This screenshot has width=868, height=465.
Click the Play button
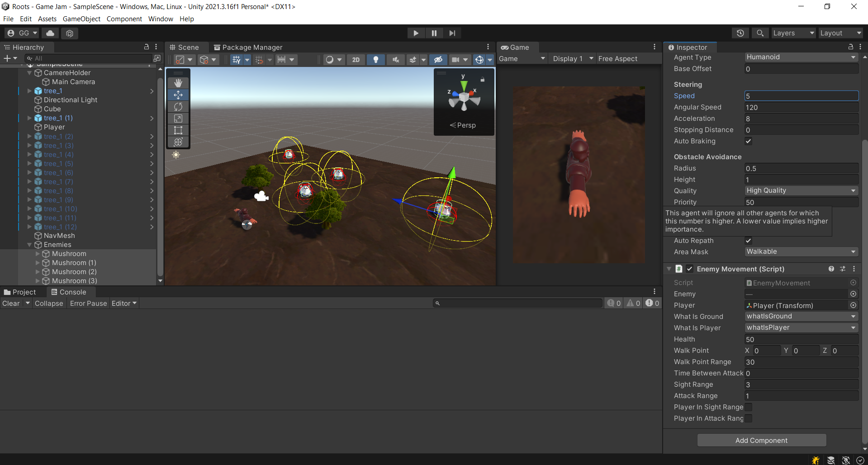[x=416, y=33]
